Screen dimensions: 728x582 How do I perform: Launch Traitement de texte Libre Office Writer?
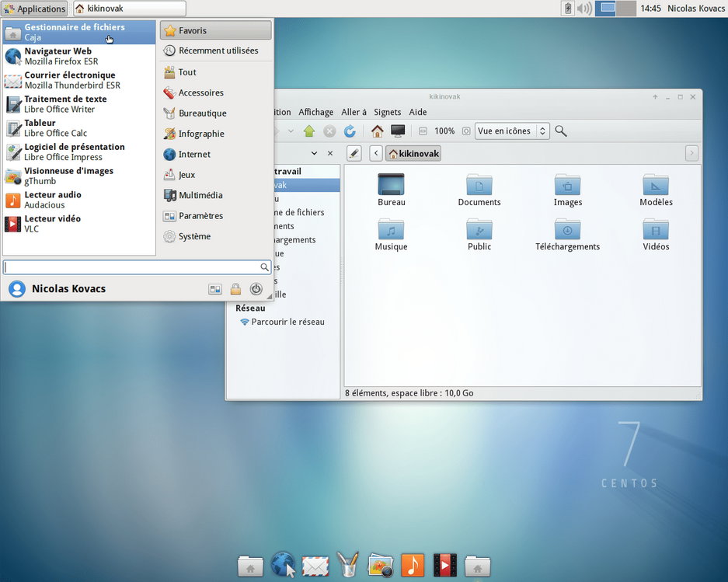(x=79, y=104)
